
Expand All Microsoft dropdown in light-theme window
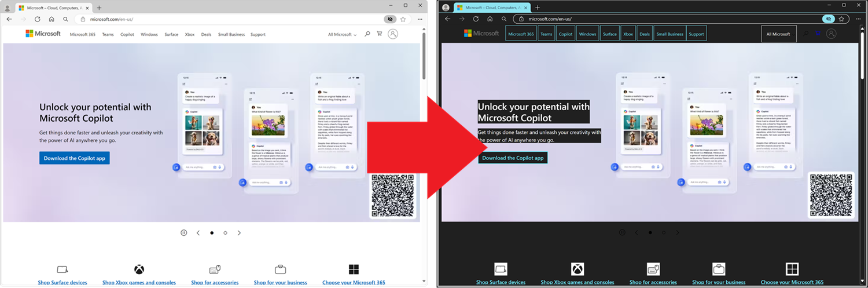pyautogui.click(x=342, y=34)
